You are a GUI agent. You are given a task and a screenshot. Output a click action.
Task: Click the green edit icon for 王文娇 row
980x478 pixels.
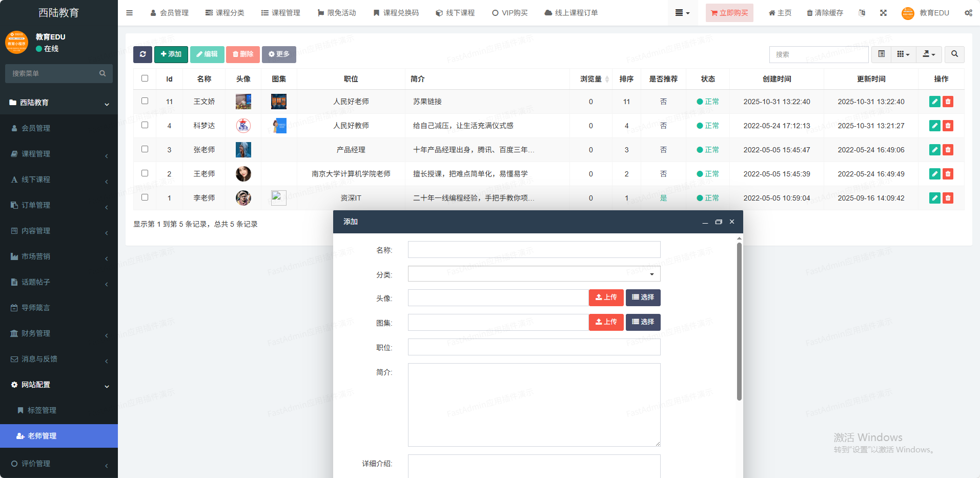[x=934, y=102]
